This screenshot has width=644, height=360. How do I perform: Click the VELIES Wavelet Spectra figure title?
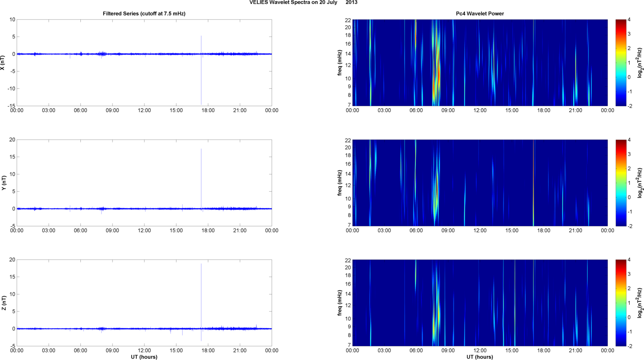click(303, 3)
